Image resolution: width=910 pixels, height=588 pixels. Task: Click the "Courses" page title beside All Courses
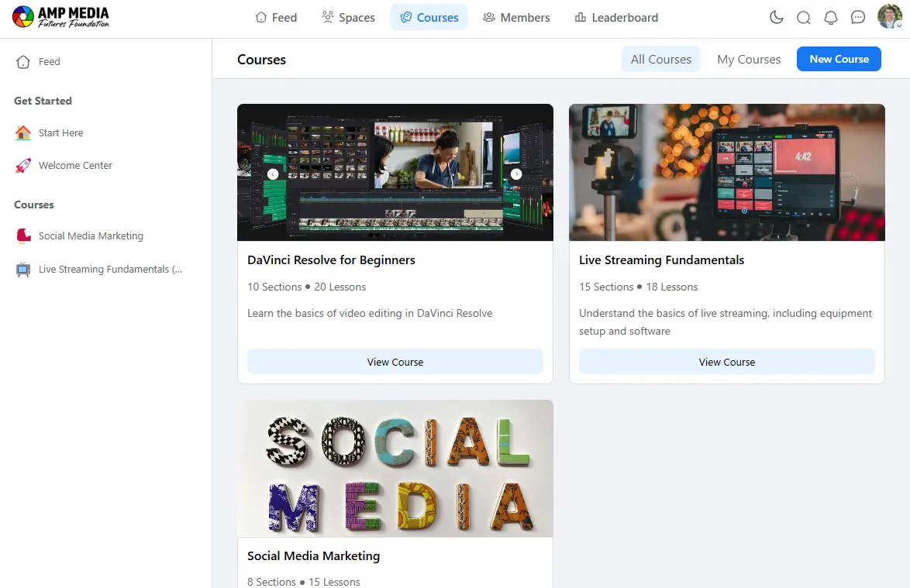[x=262, y=60]
